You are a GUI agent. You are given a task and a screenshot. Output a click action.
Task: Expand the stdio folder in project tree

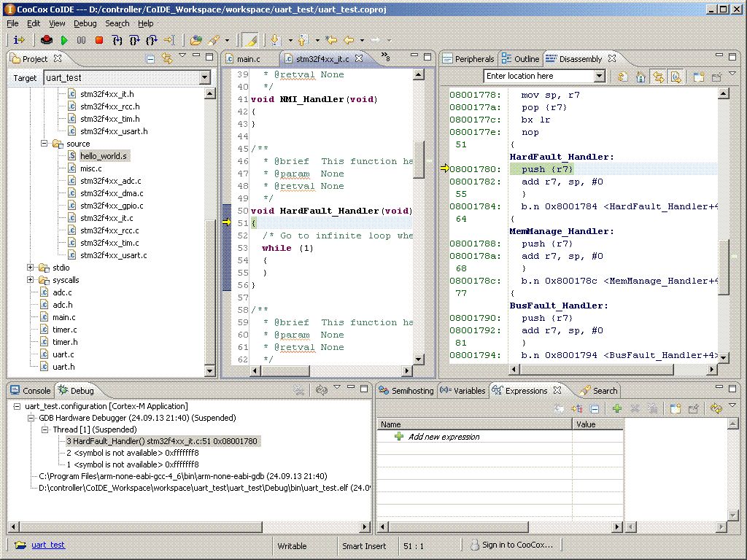click(x=31, y=268)
